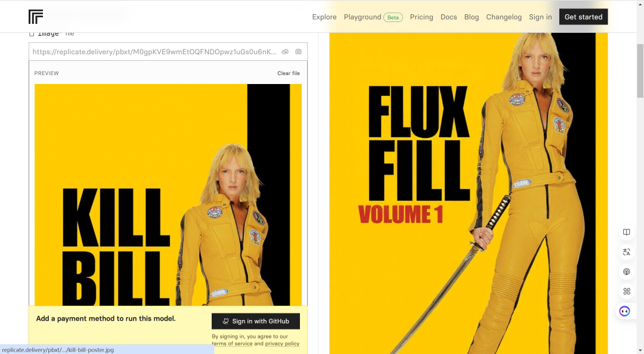644x354 pixels.
Task: Click the apps grid icon in right sidebar
Action: 626,291
